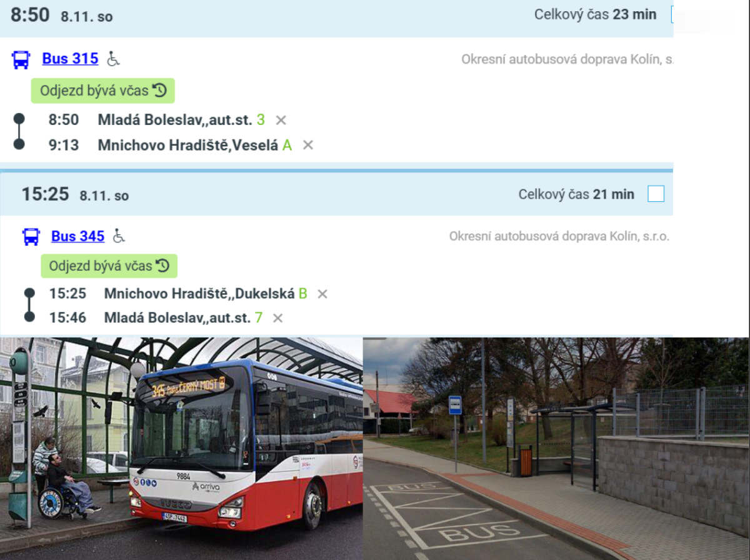Remove the Mladá Boleslav,,aut.st. 7 stop

click(x=277, y=318)
